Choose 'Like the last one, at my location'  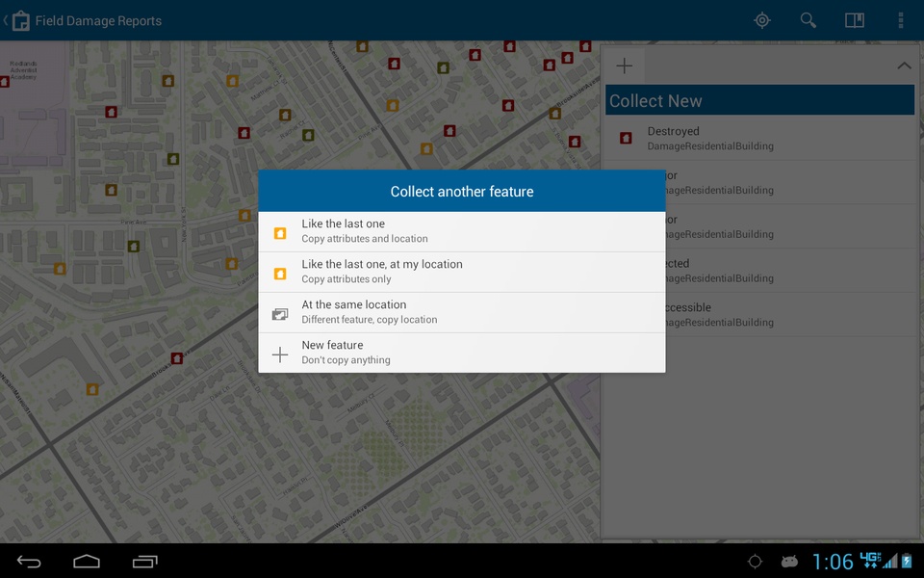[462, 273]
